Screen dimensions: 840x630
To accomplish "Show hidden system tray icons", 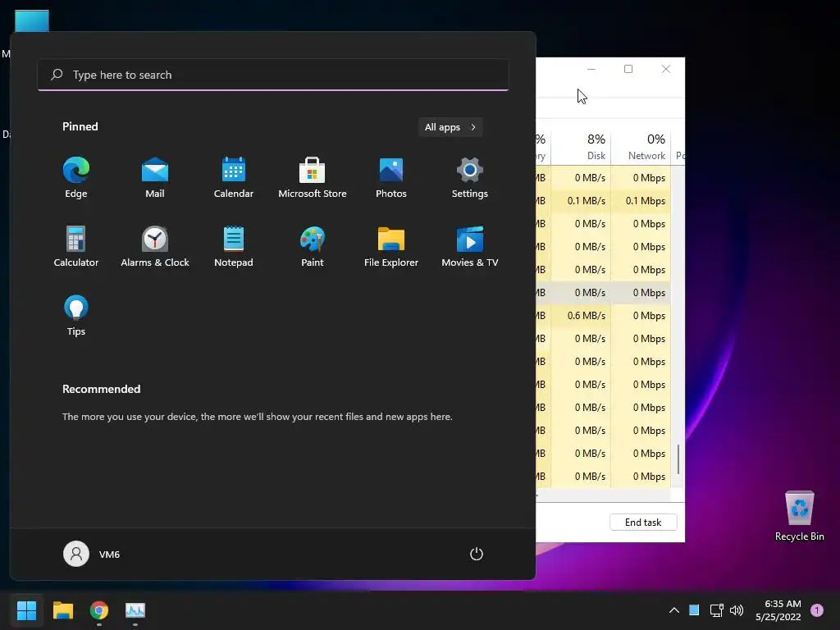I will tap(674, 610).
